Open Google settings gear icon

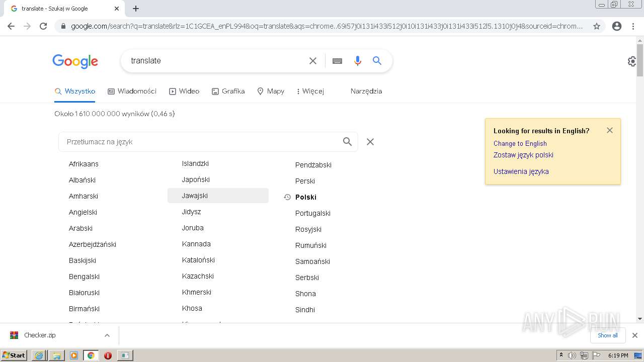click(x=632, y=61)
